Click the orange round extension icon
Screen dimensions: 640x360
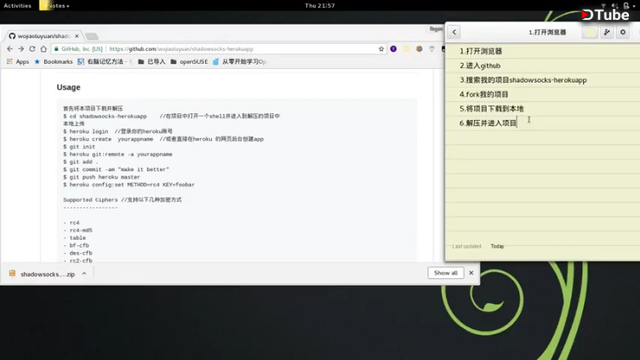tap(419, 49)
